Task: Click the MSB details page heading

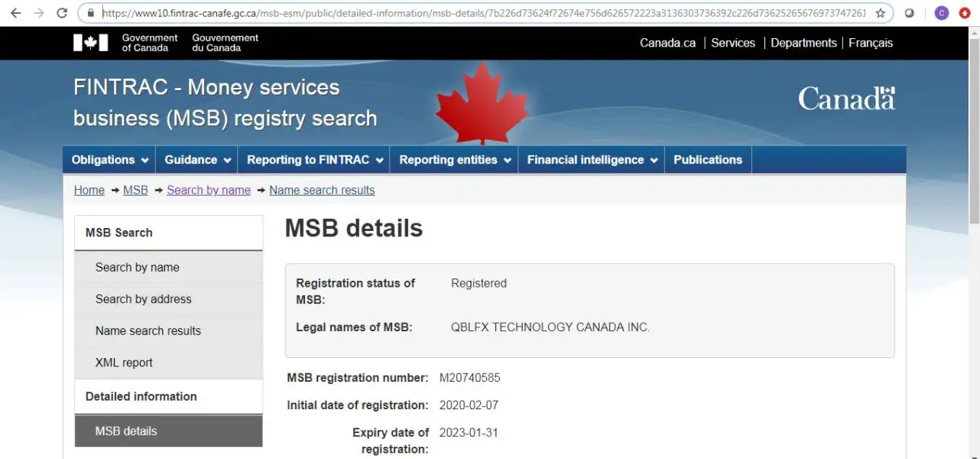Action: pos(354,228)
